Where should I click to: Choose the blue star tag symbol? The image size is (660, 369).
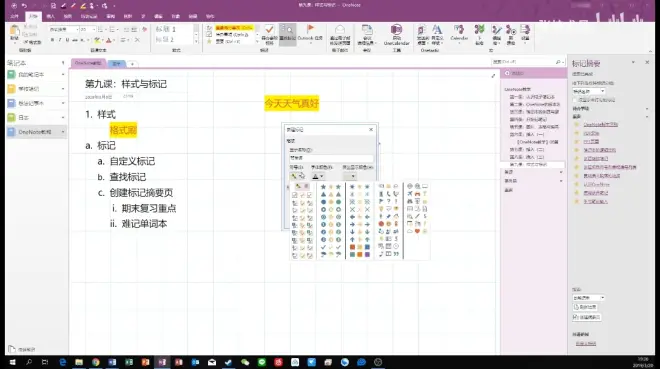323,187
